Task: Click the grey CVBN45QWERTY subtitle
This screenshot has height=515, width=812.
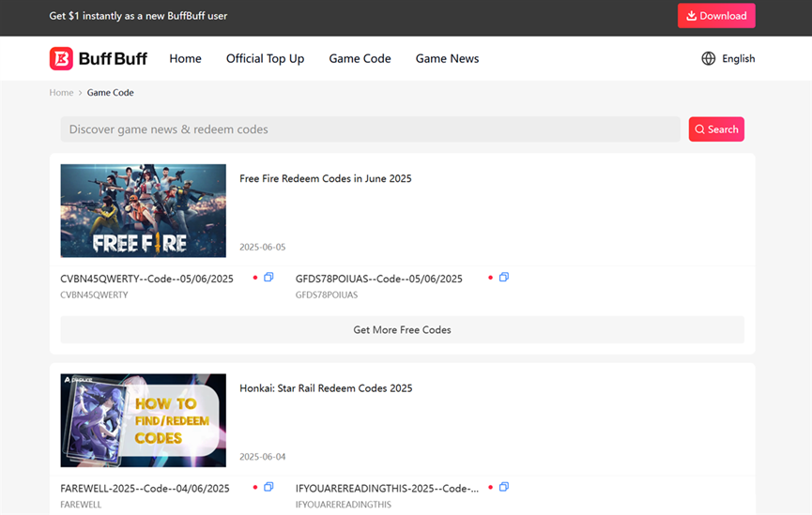Action: 94,295
